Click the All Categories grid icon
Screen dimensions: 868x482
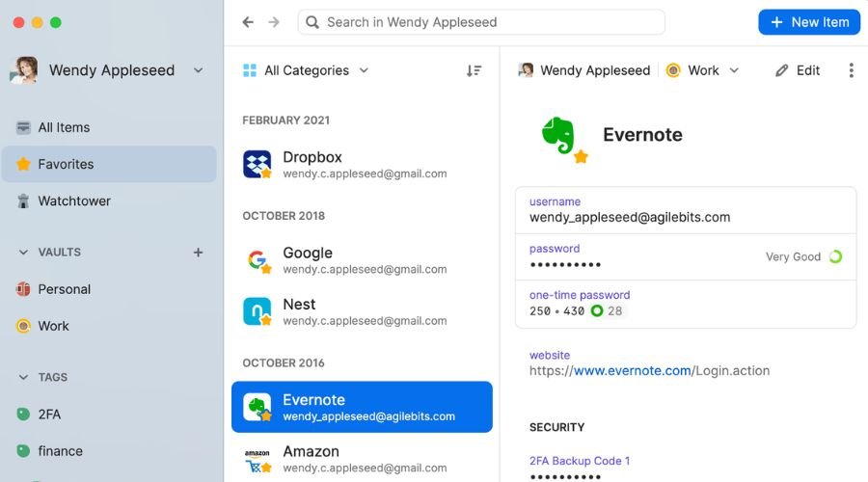pyautogui.click(x=250, y=70)
